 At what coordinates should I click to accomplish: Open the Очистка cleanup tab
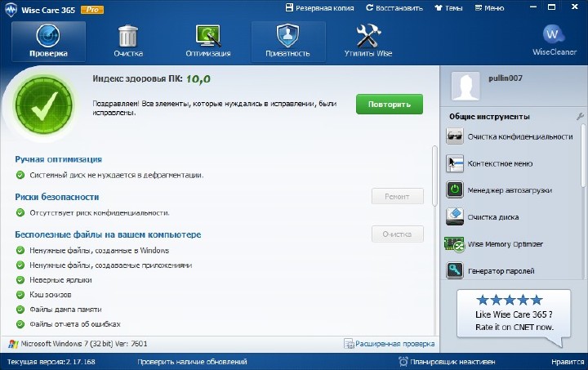tap(128, 42)
